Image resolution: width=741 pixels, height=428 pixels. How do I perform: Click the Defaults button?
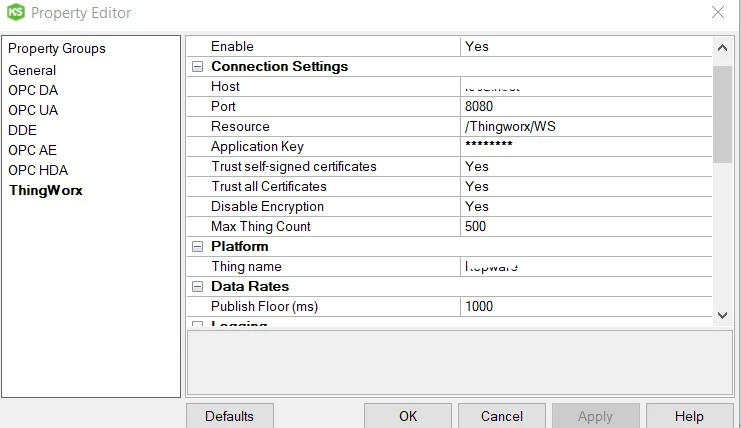click(x=230, y=416)
